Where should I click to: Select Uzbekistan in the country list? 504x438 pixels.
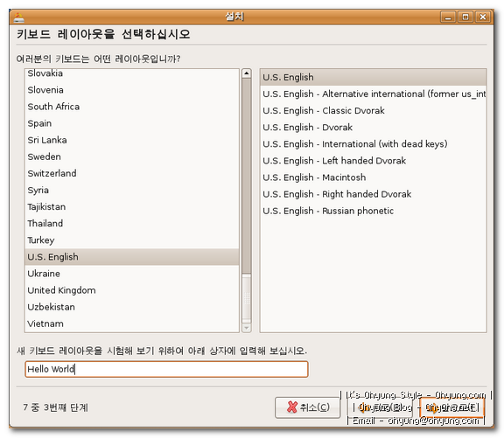[x=132, y=307]
